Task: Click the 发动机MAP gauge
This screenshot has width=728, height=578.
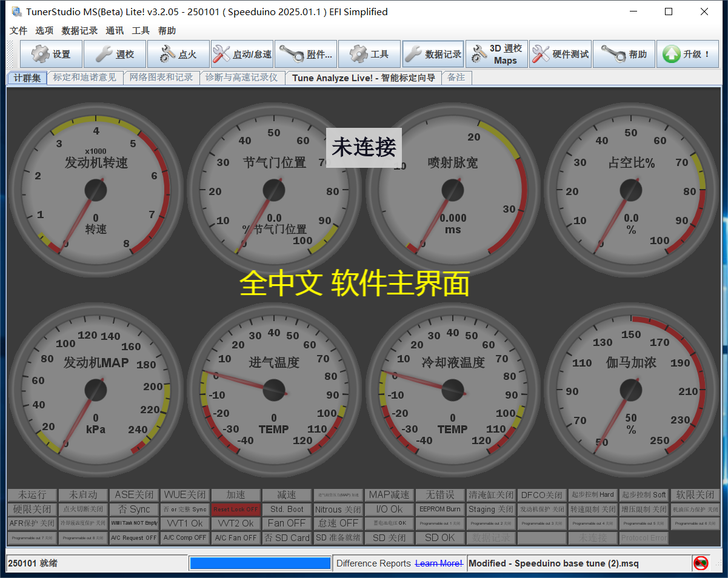Action: pyautogui.click(x=96, y=390)
